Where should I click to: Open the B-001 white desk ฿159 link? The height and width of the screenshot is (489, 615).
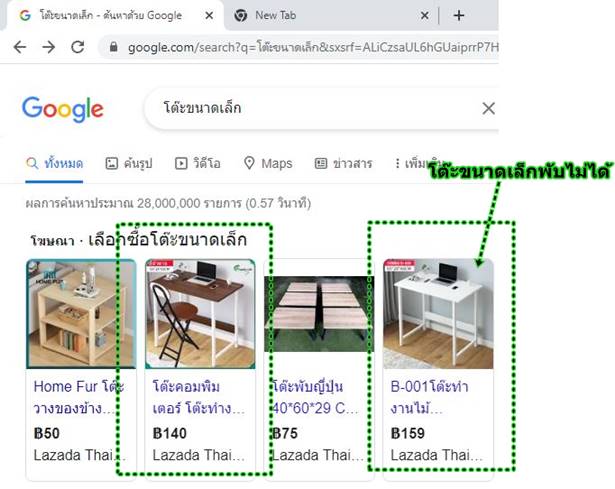coord(429,397)
